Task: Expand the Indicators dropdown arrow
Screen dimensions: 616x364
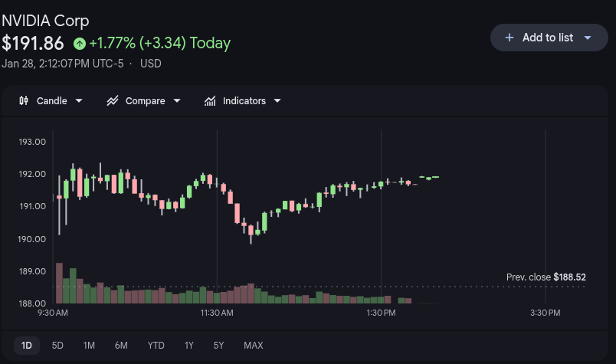Action: pyautogui.click(x=277, y=100)
